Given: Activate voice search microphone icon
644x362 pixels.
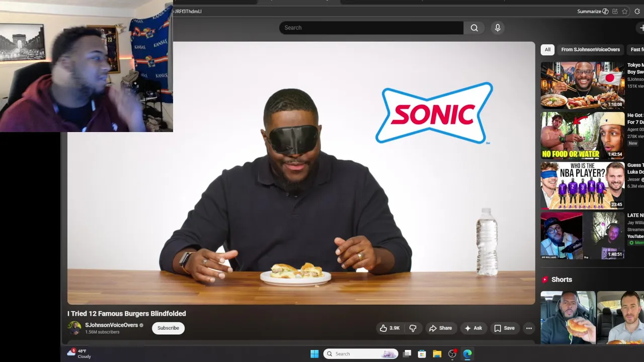Looking at the screenshot, I should (x=498, y=28).
